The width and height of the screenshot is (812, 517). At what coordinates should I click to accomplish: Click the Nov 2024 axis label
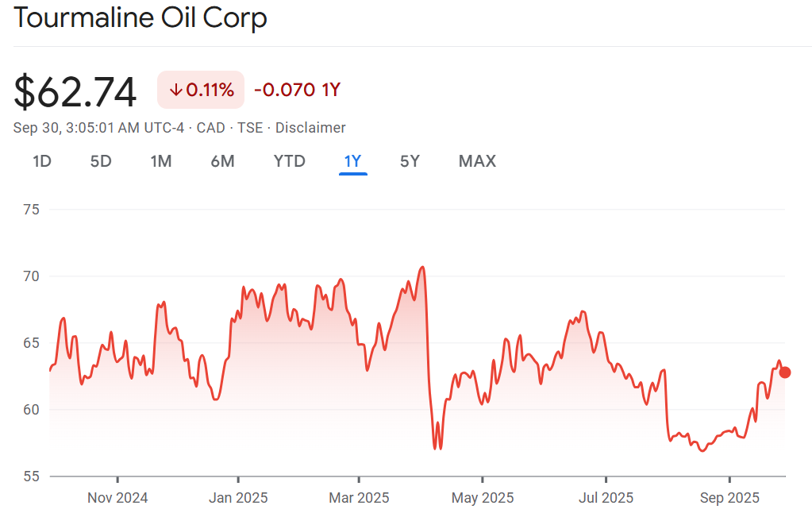117,498
